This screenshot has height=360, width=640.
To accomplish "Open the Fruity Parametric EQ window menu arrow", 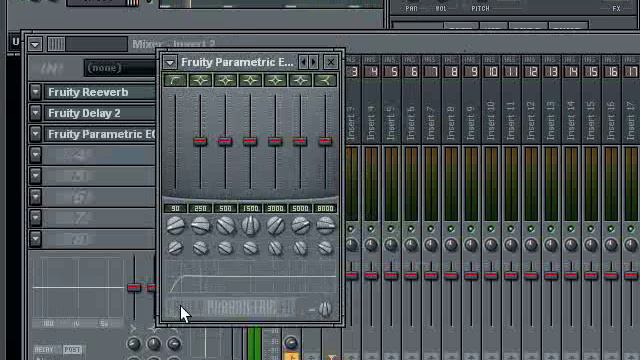I will tap(170, 62).
